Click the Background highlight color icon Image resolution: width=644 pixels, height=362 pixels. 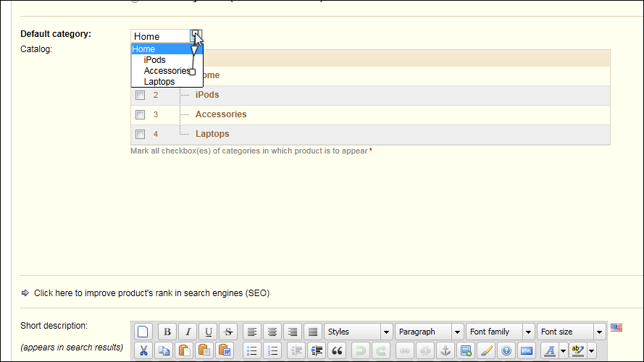click(578, 351)
